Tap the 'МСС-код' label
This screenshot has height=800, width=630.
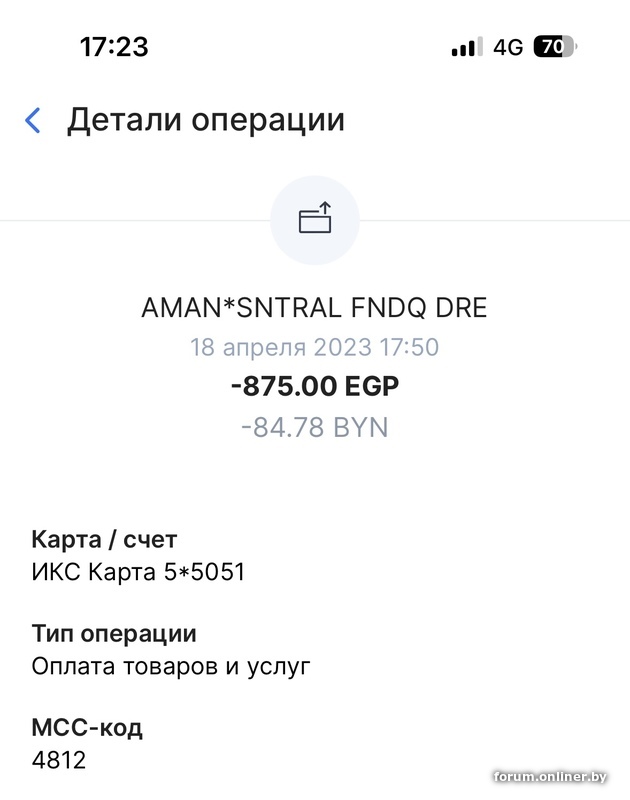pos(87,727)
